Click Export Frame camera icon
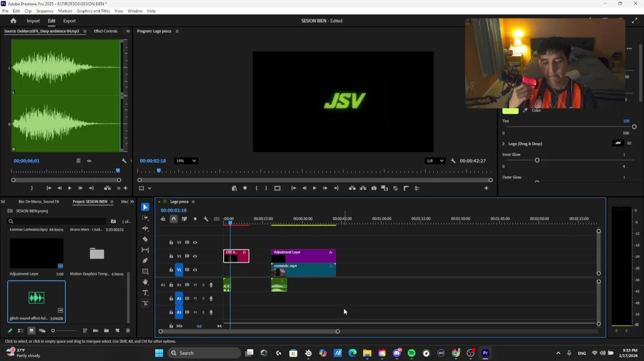The image size is (644, 361). [x=374, y=188]
